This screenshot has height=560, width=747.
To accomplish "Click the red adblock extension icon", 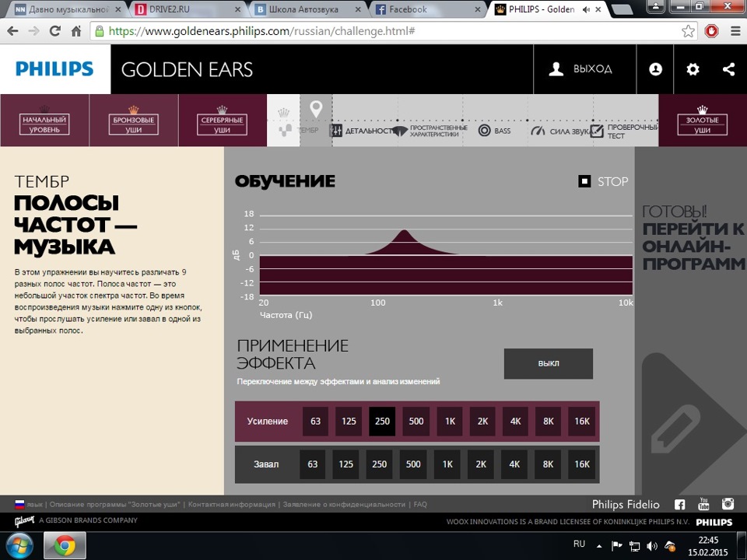I will tap(711, 31).
